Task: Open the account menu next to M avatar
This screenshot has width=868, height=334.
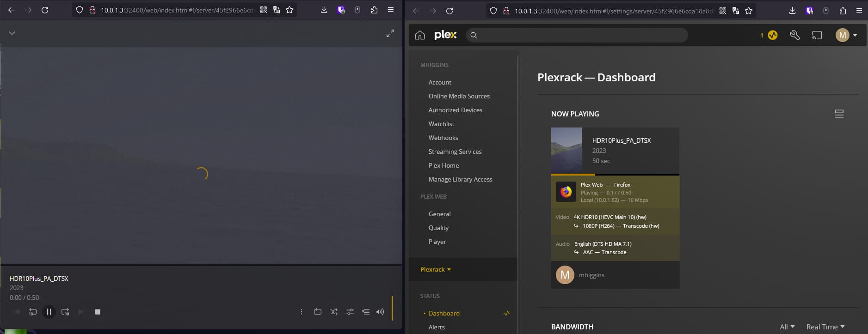Action: (847, 35)
